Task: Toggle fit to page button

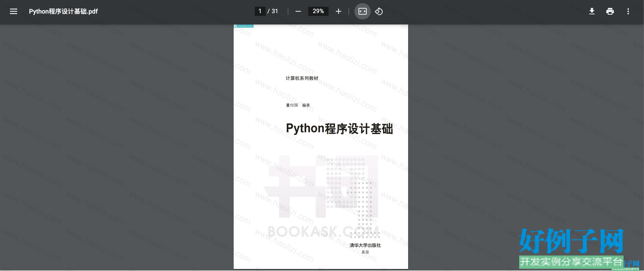Action: point(362,11)
